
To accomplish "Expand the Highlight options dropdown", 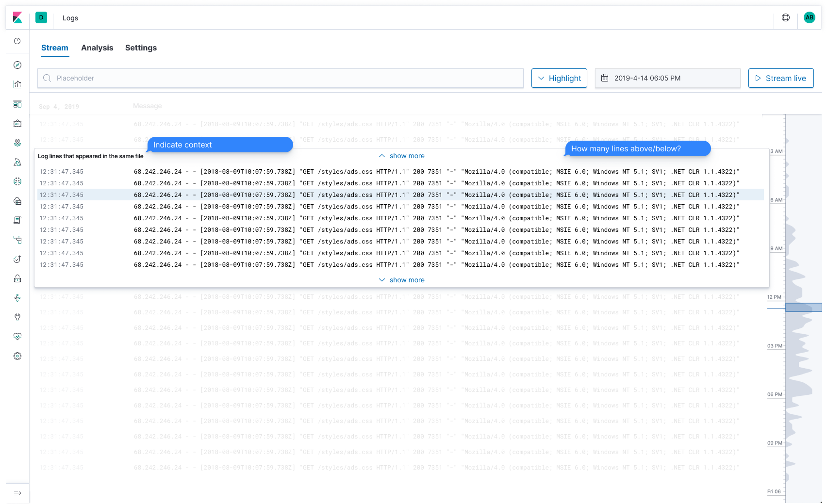I will 559,78.
